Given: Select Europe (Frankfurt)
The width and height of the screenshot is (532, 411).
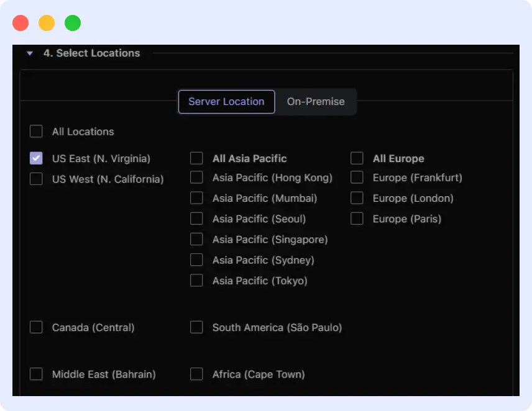Looking at the screenshot, I should [357, 178].
